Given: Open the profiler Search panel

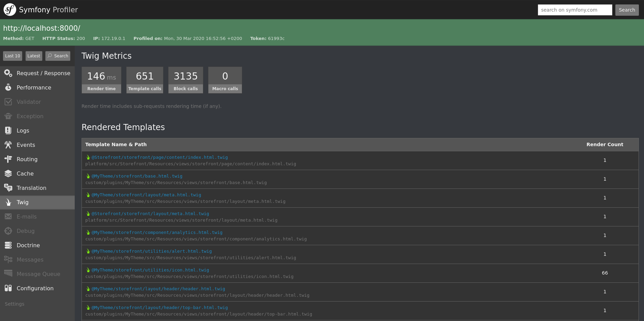Looking at the screenshot, I should 57,56.
